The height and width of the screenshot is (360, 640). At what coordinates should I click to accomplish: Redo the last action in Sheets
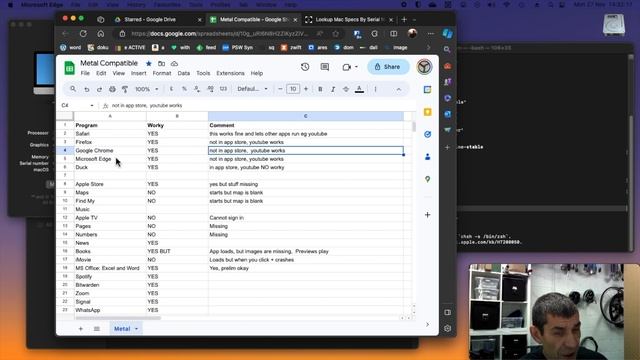coord(99,89)
